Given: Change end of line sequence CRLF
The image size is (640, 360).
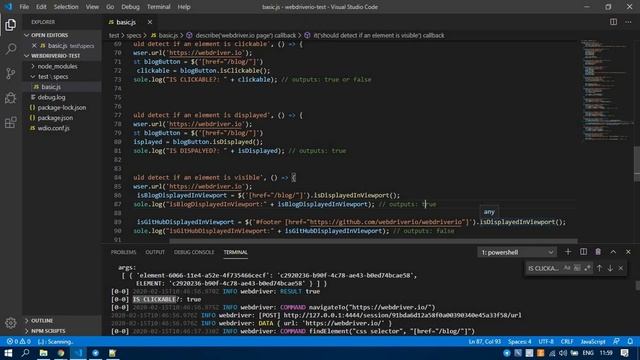Looking at the screenshot, I should (x=567, y=341).
